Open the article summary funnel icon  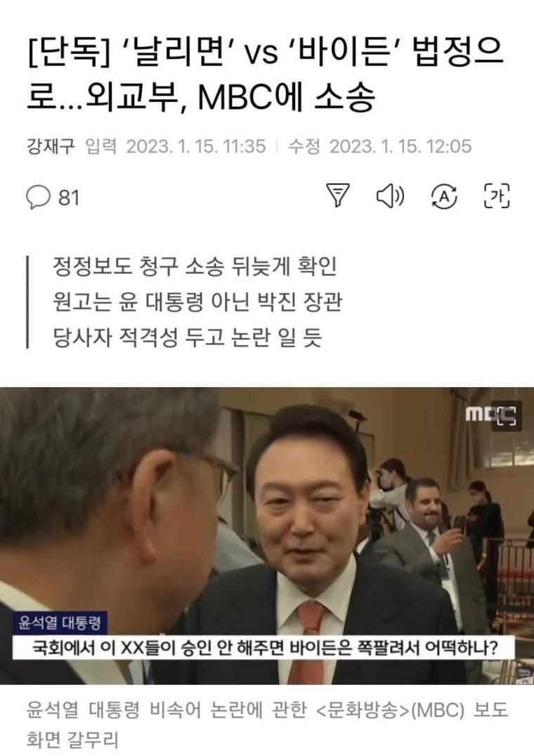[x=338, y=195]
